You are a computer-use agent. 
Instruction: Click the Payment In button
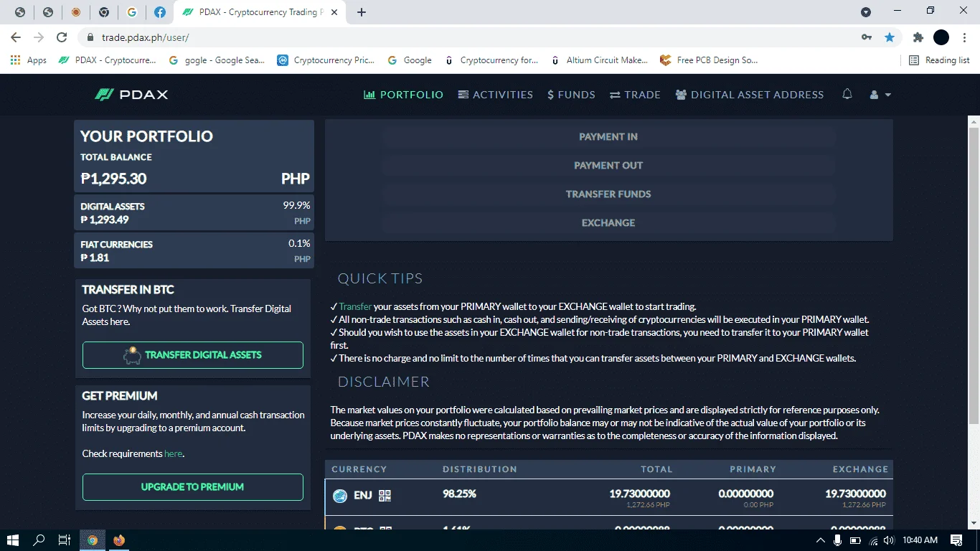pyautogui.click(x=608, y=137)
